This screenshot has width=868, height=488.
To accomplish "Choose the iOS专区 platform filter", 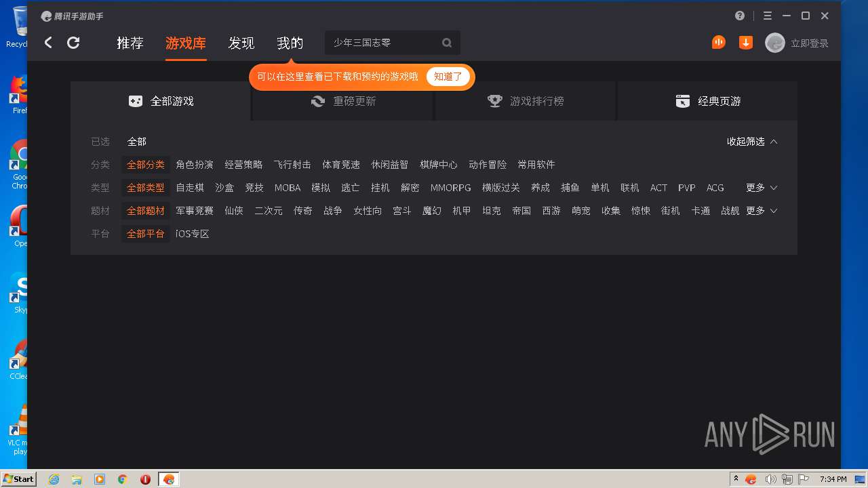I will (193, 234).
